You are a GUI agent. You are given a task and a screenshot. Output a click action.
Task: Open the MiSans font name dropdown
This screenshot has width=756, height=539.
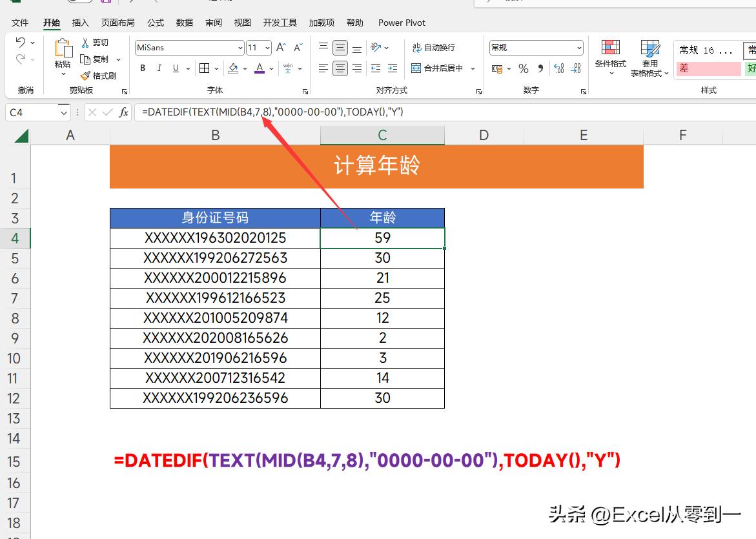[240, 47]
